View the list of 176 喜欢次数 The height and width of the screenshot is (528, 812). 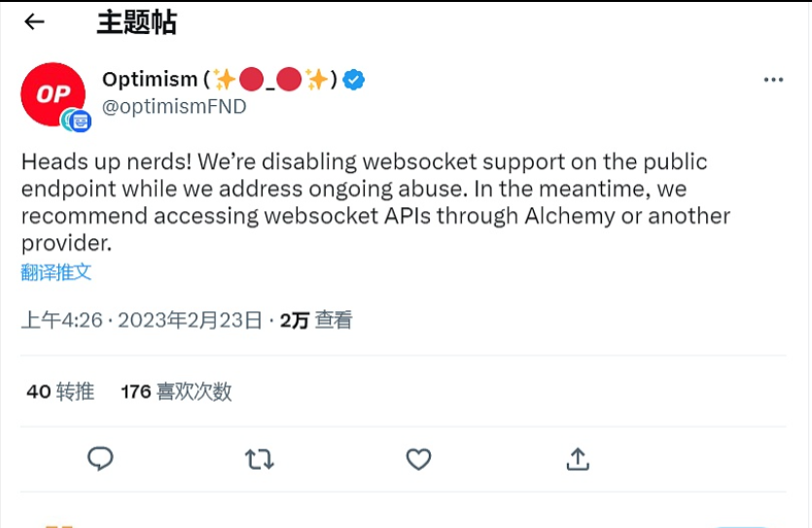coord(176,392)
